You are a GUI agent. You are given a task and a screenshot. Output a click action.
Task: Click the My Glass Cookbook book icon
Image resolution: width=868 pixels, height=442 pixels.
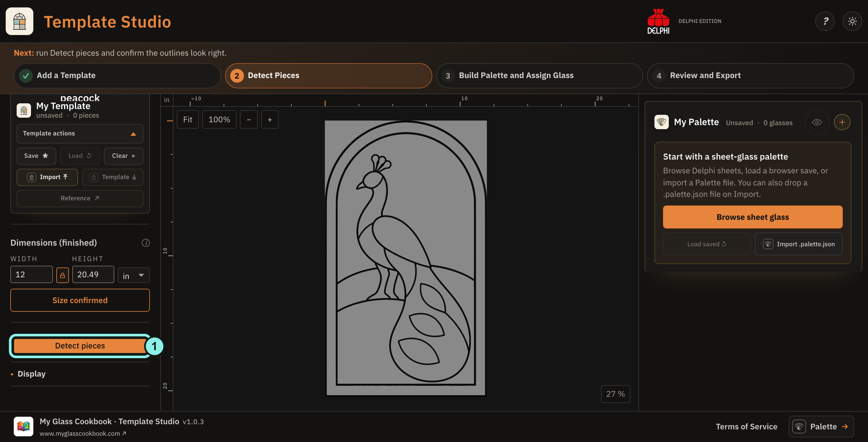tap(23, 426)
